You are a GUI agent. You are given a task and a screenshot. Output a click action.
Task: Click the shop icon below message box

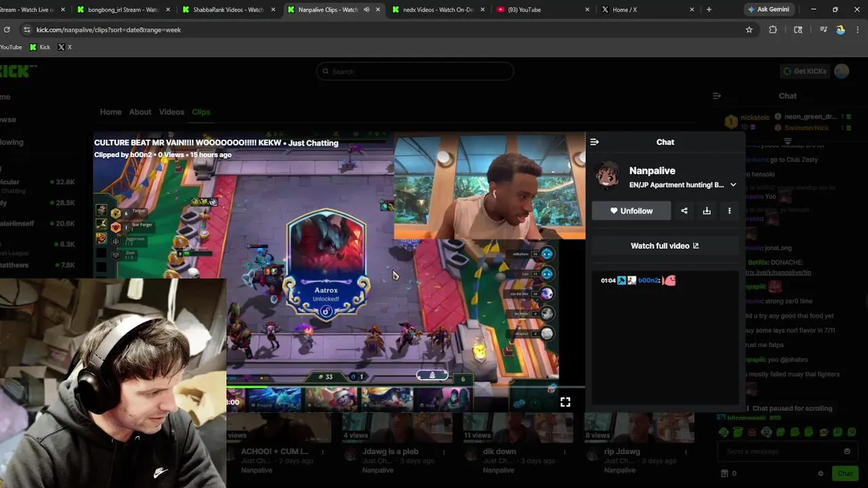pos(724,474)
